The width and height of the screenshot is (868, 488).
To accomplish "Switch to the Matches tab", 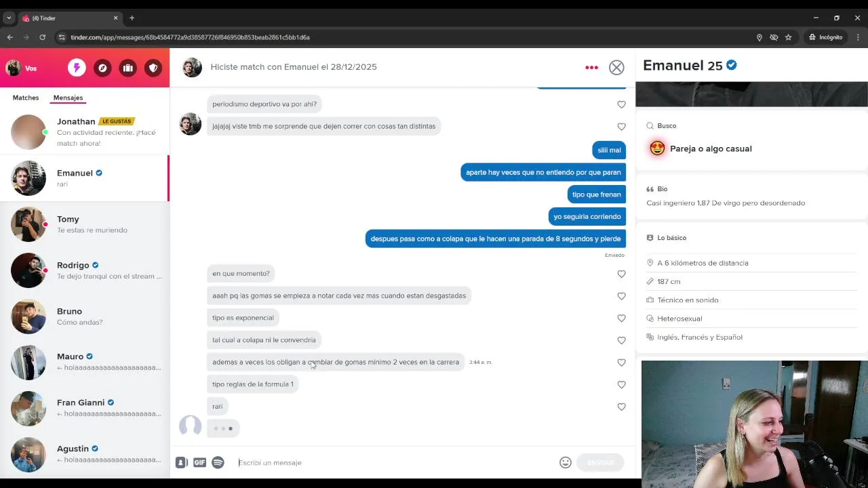I will tap(26, 98).
